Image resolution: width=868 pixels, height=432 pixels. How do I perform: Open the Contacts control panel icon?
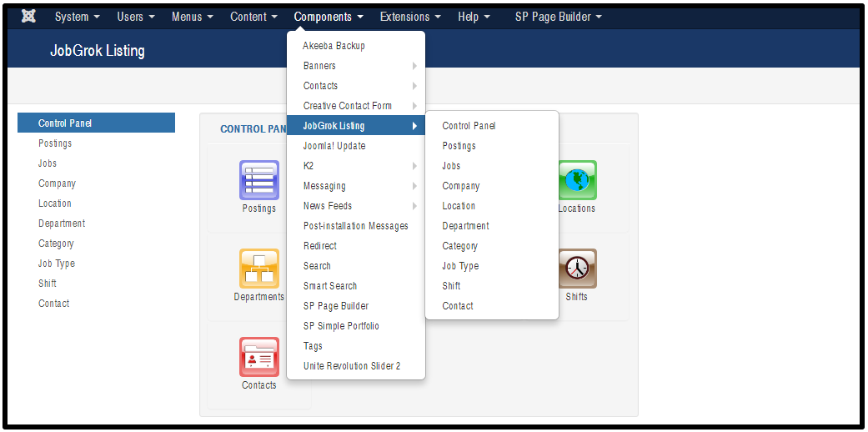[x=259, y=357]
